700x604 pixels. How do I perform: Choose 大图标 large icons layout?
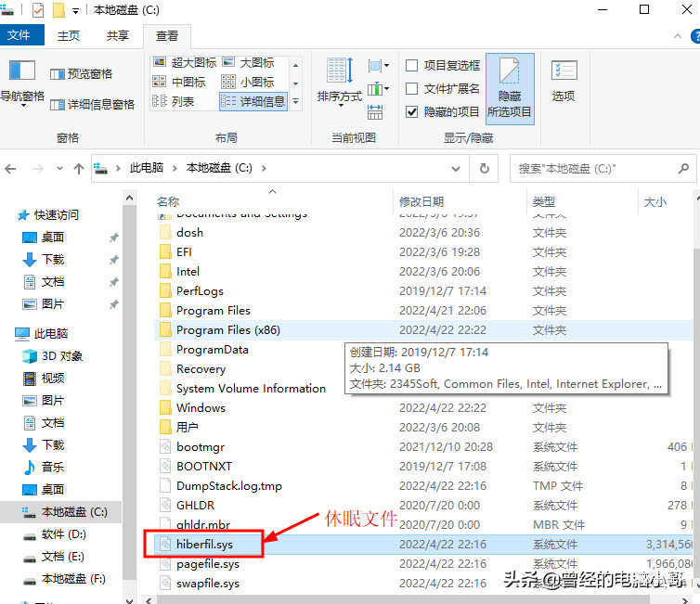point(248,62)
